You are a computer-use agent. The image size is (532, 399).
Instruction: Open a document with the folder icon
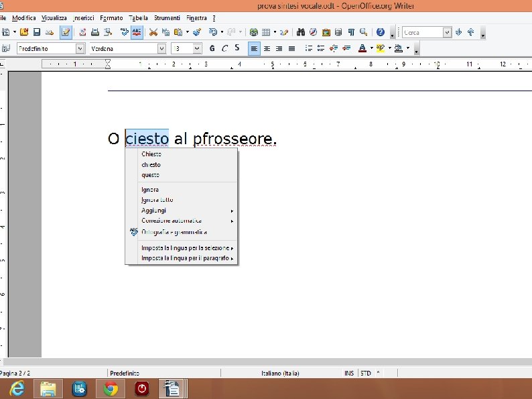23,32
